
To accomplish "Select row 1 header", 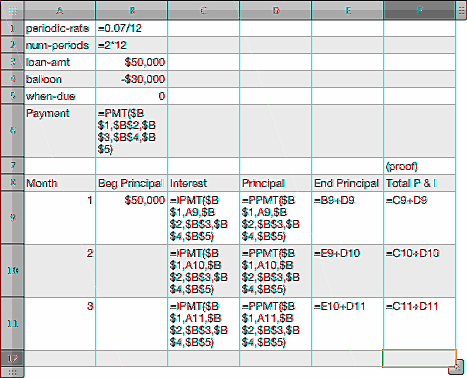I will pyautogui.click(x=12, y=28).
